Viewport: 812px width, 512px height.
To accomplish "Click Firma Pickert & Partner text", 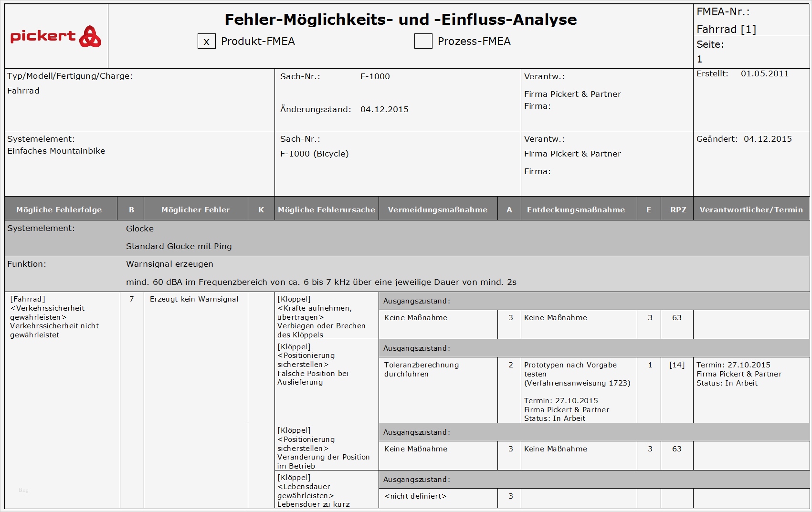I will pos(572,94).
